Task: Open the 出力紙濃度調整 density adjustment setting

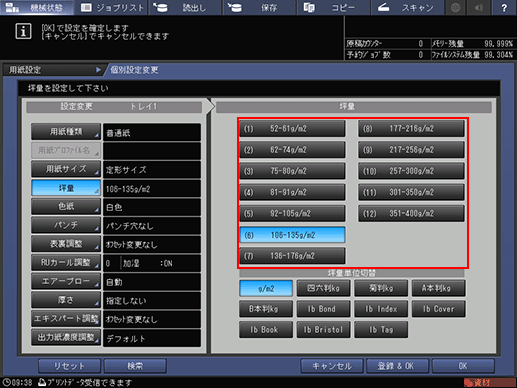Action: 66,337
